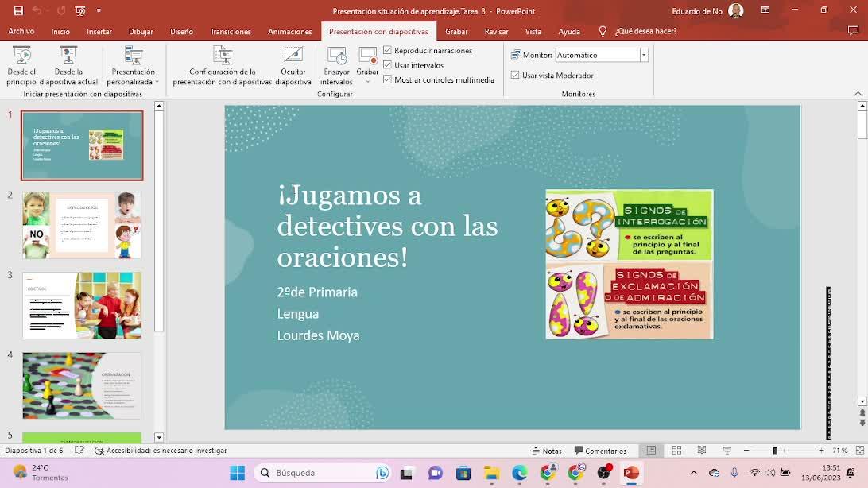Open Notas pane from status bar
This screenshot has width=868, height=488.
(x=546, y=451)
